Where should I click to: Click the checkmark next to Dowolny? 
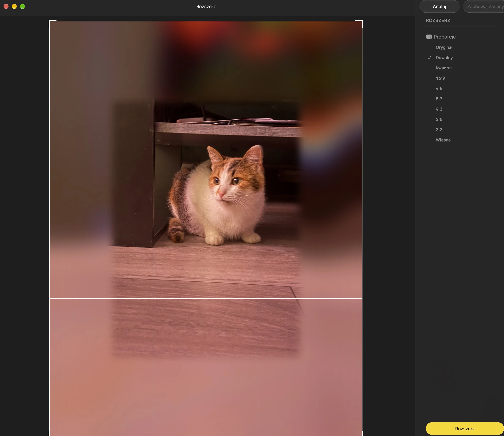point(429,58)
